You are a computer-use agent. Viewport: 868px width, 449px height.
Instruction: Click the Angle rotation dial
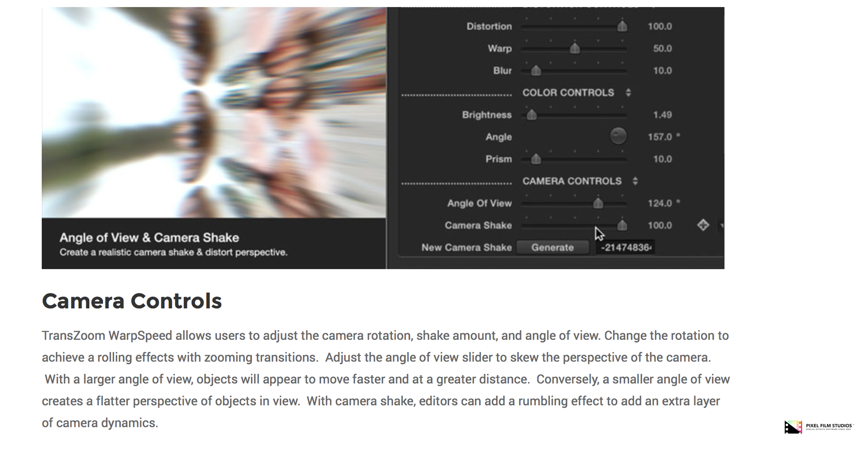[x=618, y=136]
